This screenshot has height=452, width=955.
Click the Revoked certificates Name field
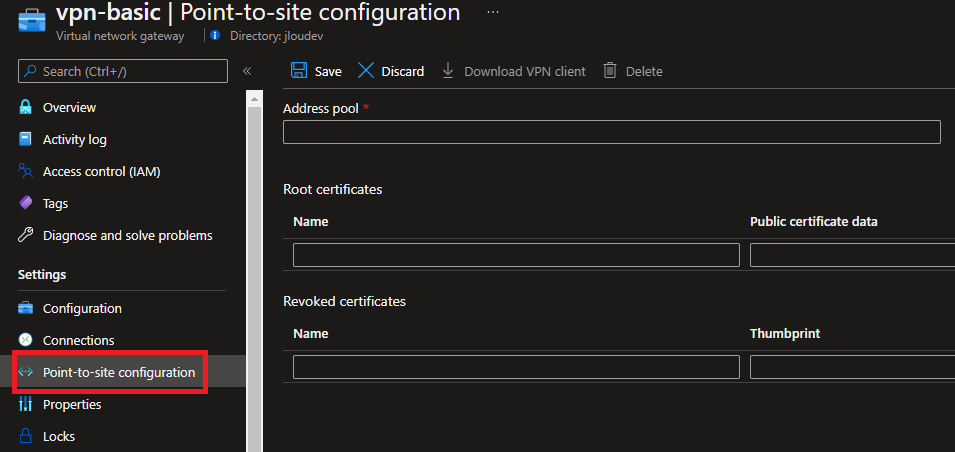[x=516, y=367]
